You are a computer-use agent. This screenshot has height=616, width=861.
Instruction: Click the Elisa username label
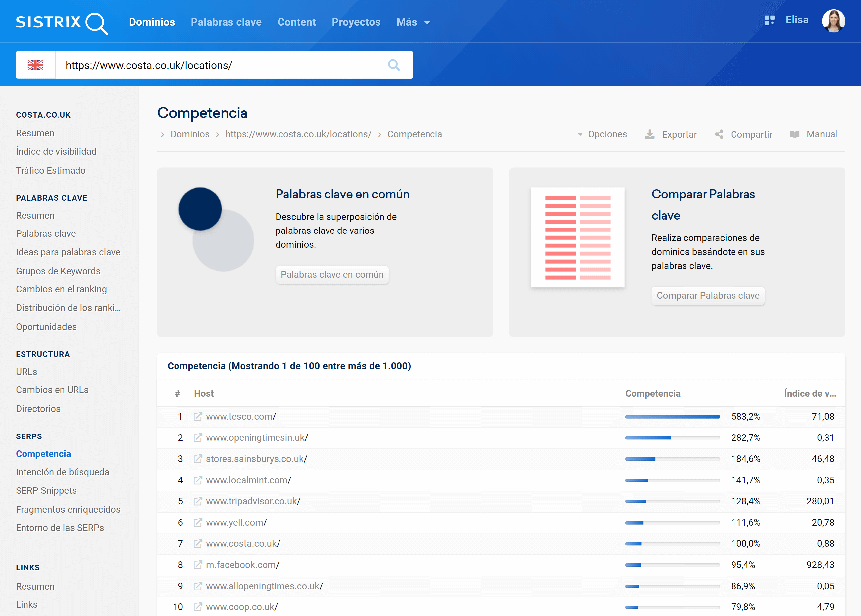coord(797,20)
